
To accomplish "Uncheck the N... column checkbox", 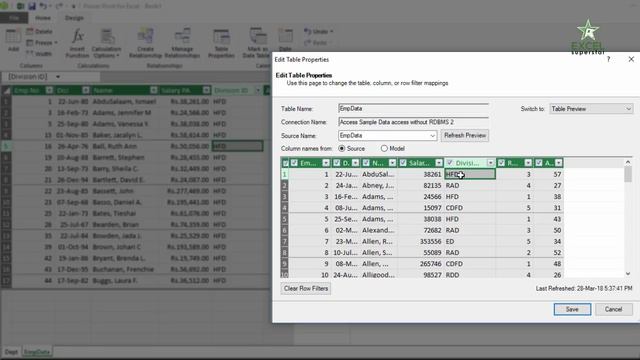I will [x=366, y=163].
